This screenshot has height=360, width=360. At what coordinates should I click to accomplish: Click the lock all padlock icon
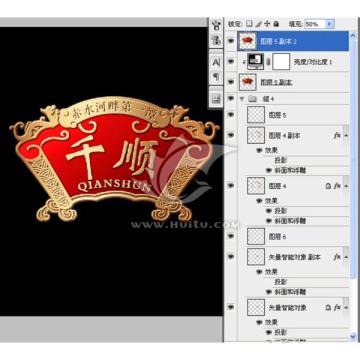[276, 24]
